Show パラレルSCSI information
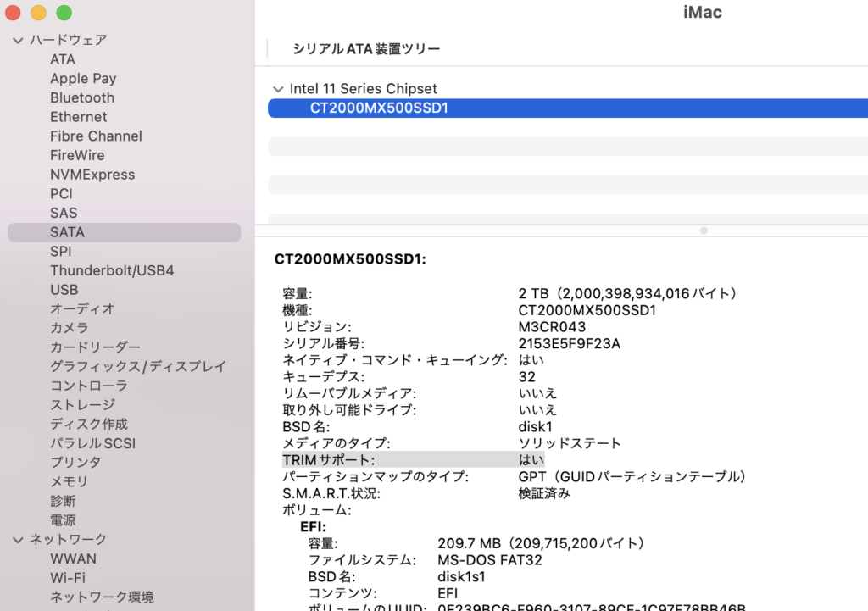Screen dimensions: 868x611 point(92,443)
